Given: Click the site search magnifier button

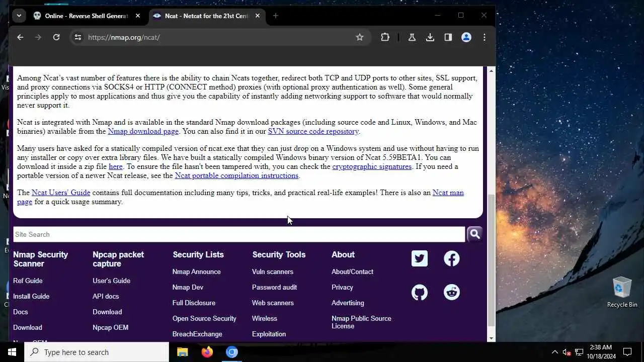Looking at the screenshot, I should (474, 234).
